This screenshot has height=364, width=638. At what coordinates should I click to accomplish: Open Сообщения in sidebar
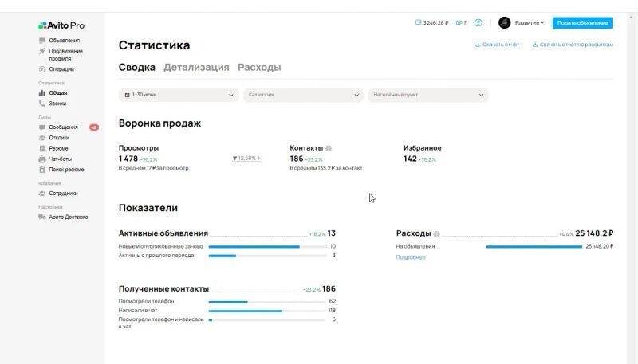63,127
